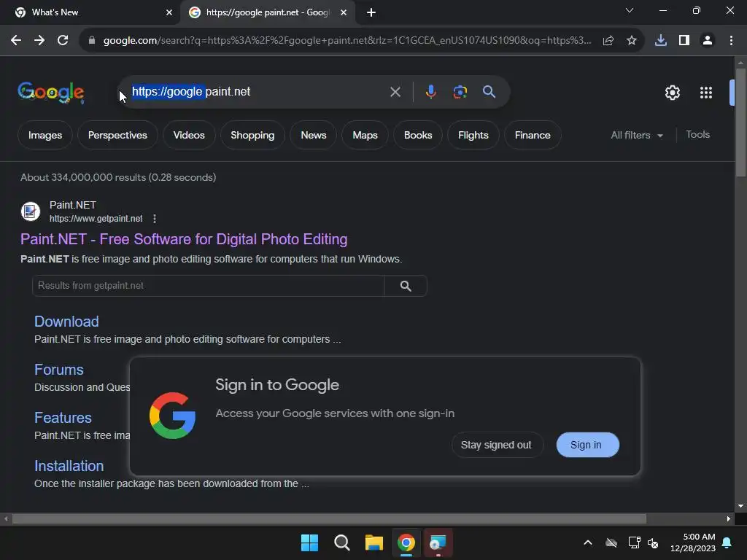Select the Maps filter
Viewport: 747px width, 560px height.
click(365, 135)
